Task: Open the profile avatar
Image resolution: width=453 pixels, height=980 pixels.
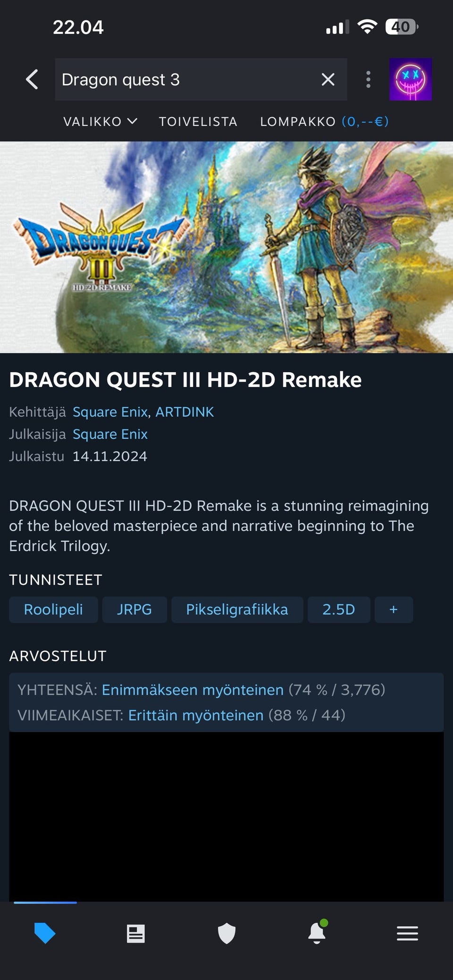Action: (410, 79)
